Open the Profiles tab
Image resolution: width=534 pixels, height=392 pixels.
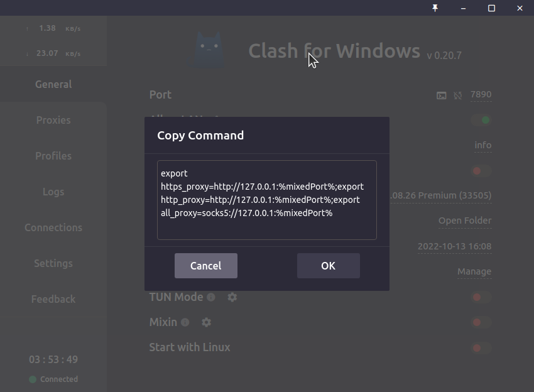pyautogui.click(x=53, y=156)
